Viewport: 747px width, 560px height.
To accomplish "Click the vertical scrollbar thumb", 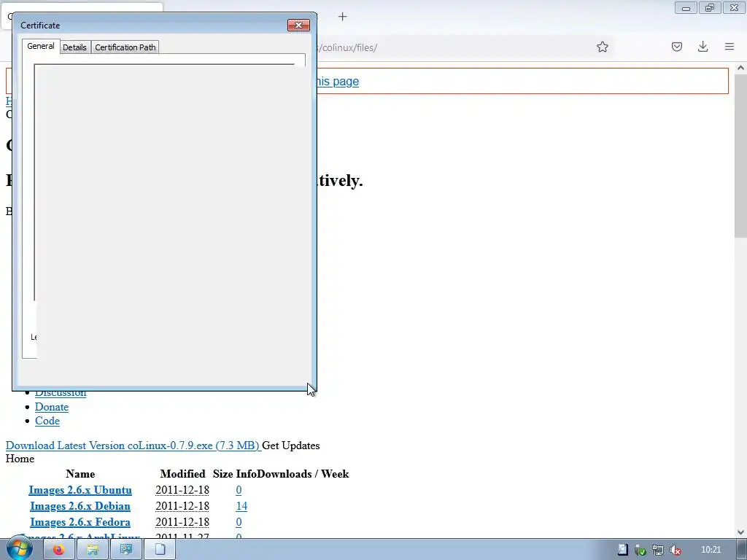I will [740, 156].
